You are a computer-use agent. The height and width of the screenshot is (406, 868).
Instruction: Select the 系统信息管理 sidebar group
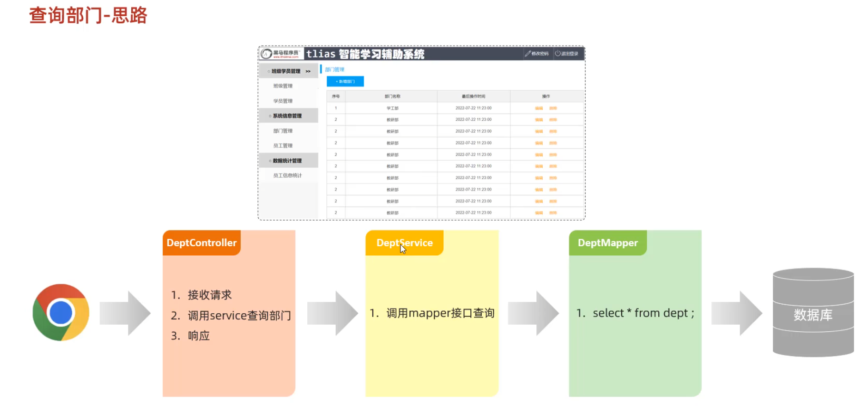point(289,116)
